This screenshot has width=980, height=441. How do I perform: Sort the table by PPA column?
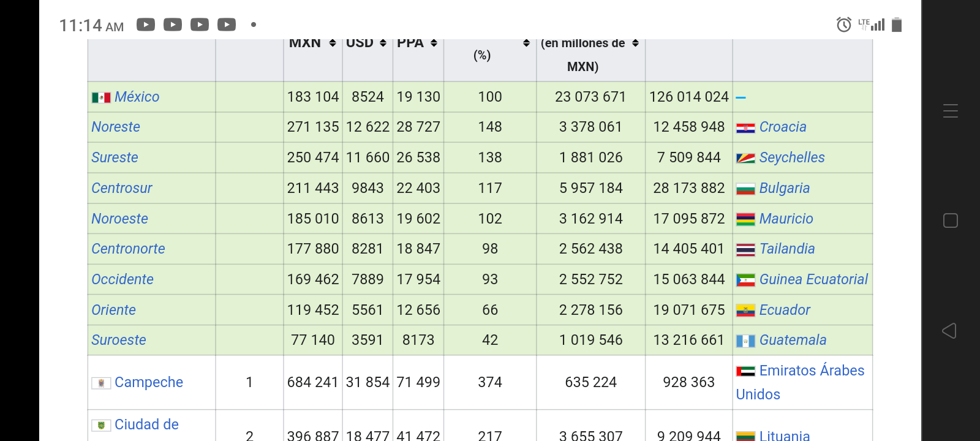[x=434, y=43]
